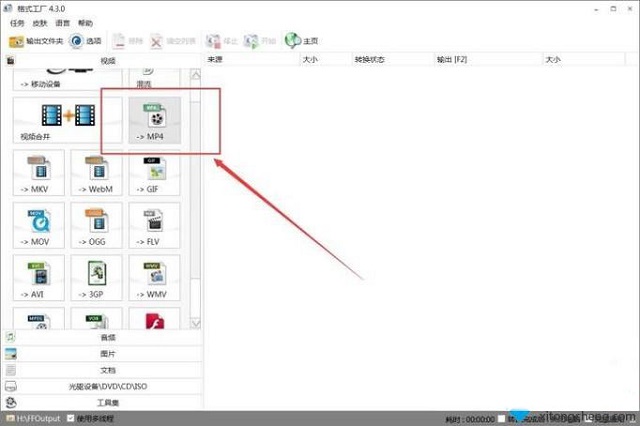Screen dimensions: 640x426
Task: Open the -> 移动设备 mobile device tile
Action: pos(67,80)
